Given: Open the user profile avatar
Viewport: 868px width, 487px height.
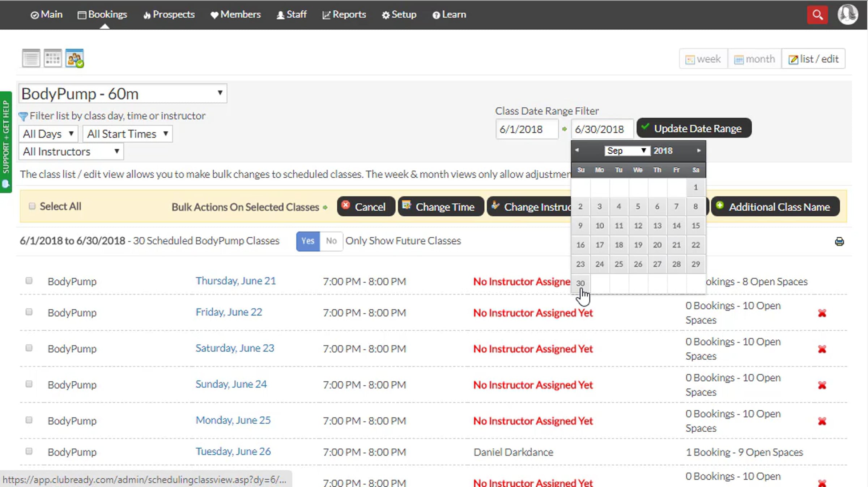Looking at the screenshot, I should click(x=847, y=14).
